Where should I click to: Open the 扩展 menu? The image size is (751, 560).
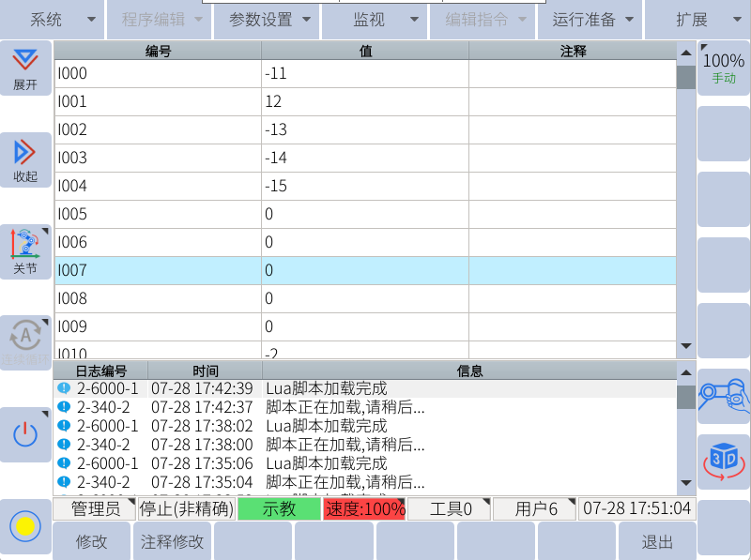pyautogui.click(x=697, y=20)
